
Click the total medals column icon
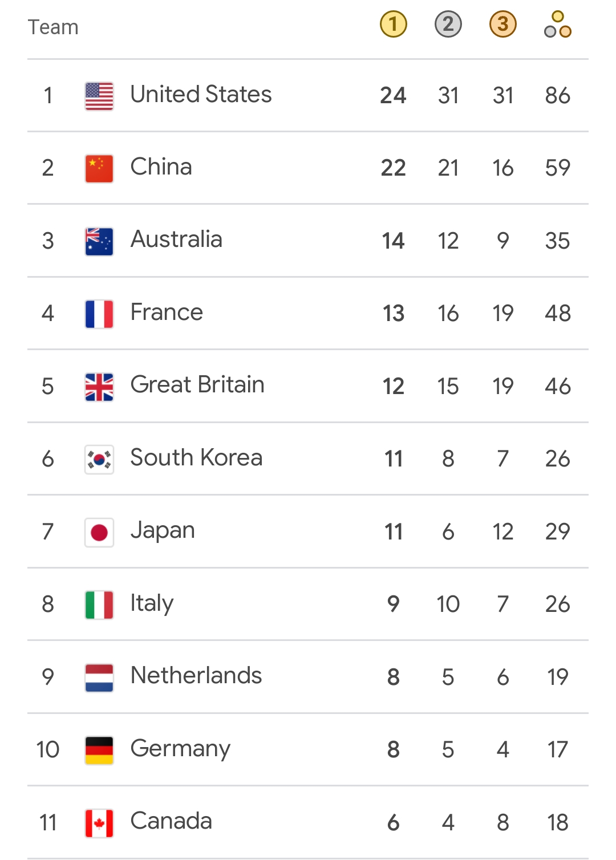click(x=558, y=25)
